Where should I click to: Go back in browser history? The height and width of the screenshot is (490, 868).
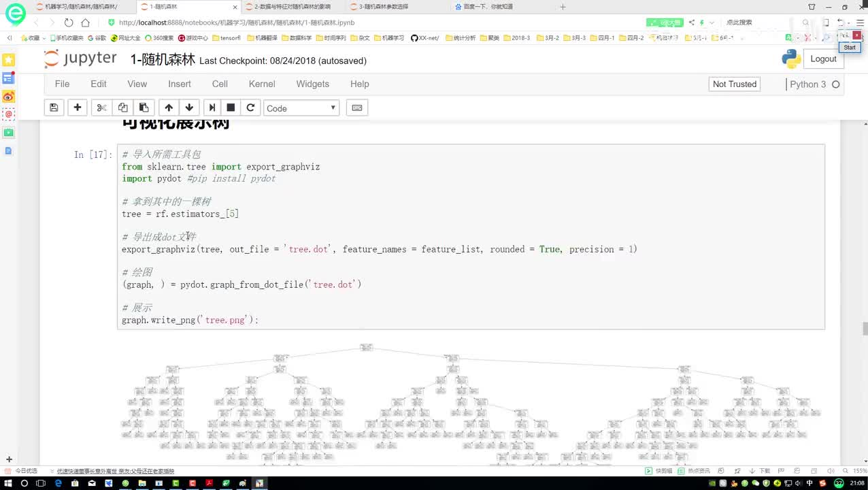(35, 22)
